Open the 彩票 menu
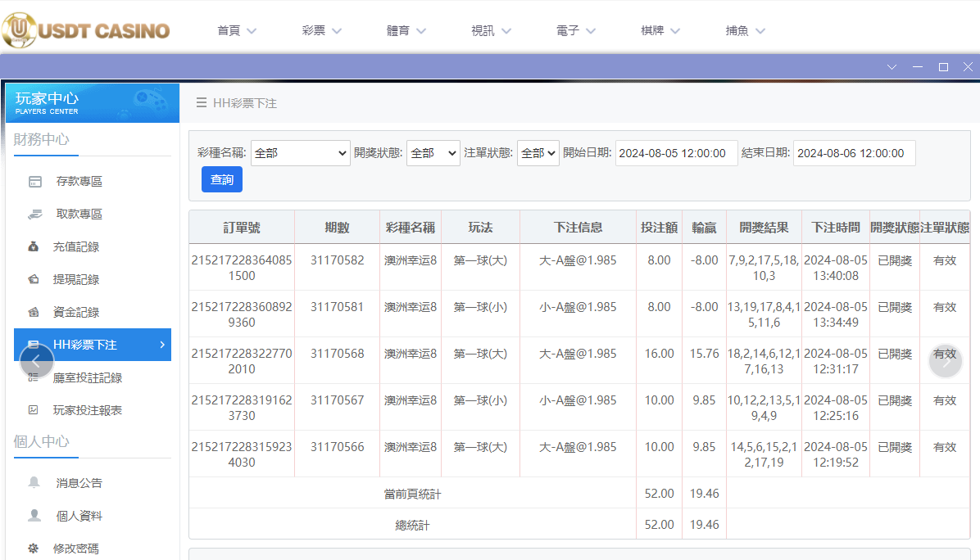The width and height of the screenshot is (980, 560). pos(321,29)
